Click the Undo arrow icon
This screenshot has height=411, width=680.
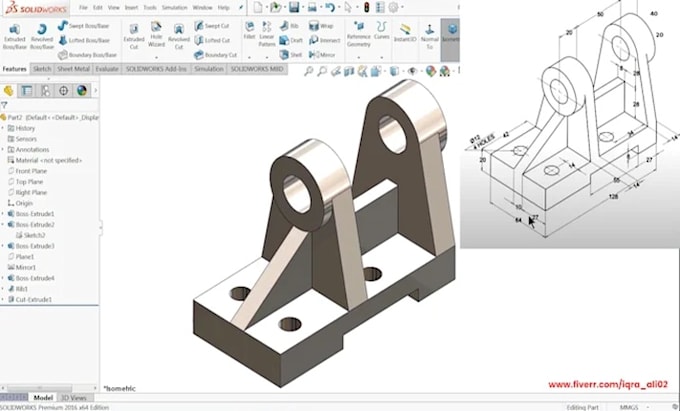point(330,7)
